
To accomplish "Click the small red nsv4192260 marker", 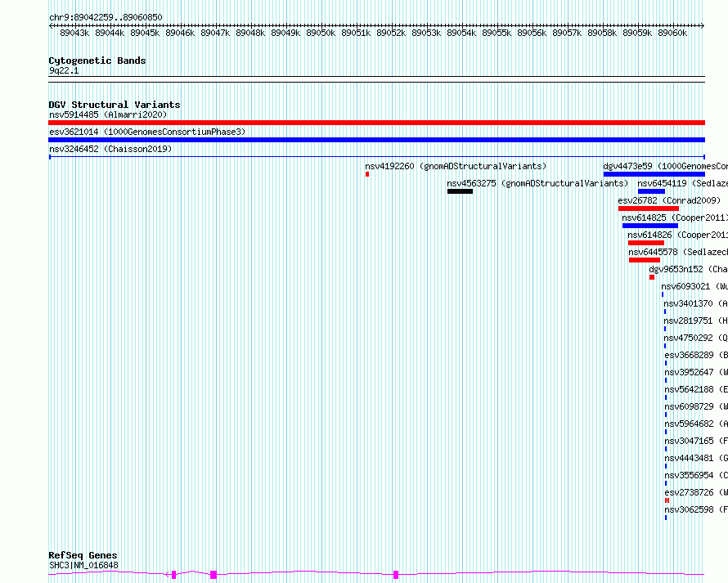I will pos(367,174).
